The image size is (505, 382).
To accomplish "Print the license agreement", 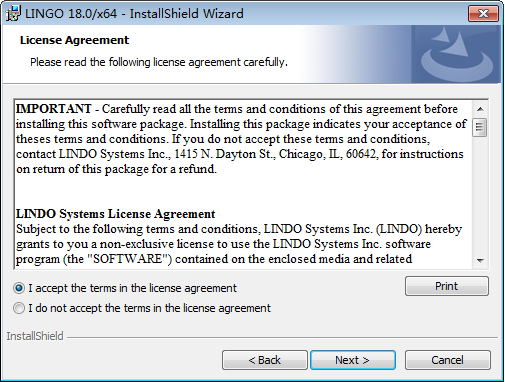I will click(447, 286).
